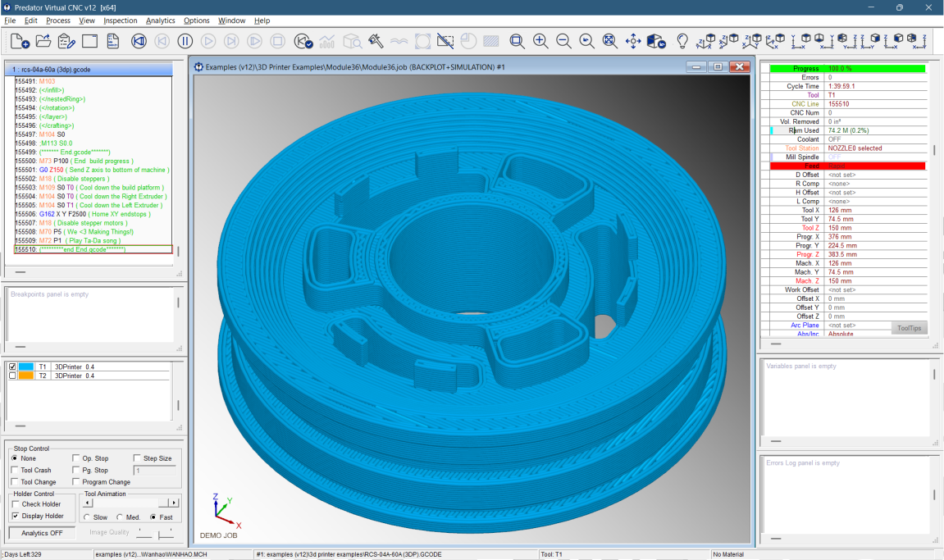Rewind simulation to the beginning
Screen dimensions: 944x560
(139, 40)
